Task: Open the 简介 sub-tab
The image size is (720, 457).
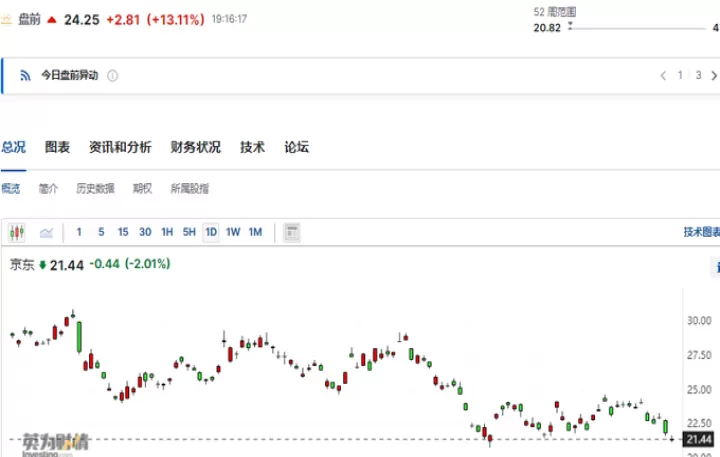Action: [x=48, y=188]
